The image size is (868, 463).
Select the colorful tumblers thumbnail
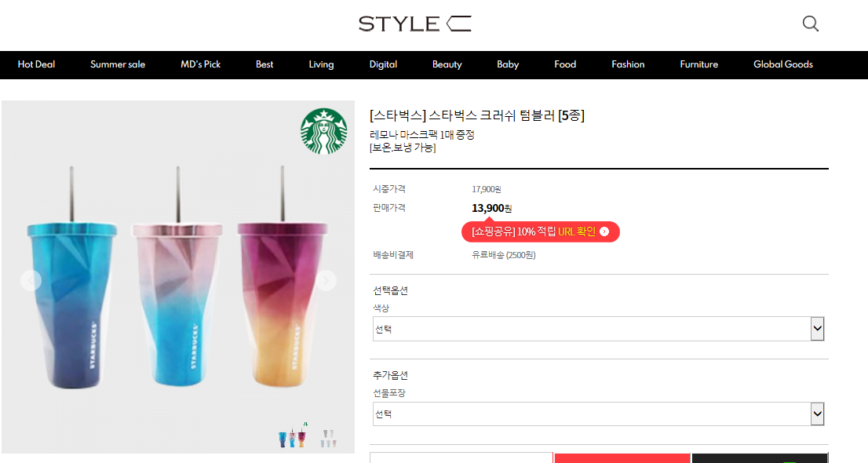coord(293,438)
